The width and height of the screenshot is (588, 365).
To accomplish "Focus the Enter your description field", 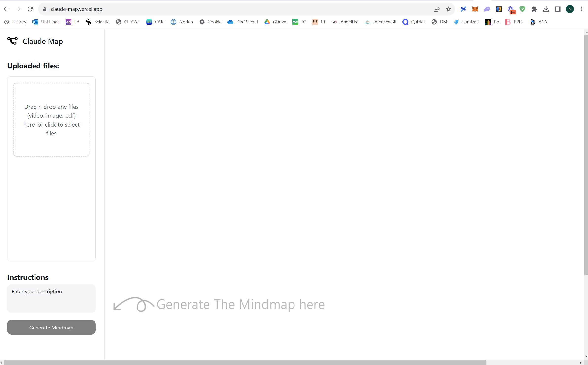I will (51, 298).
